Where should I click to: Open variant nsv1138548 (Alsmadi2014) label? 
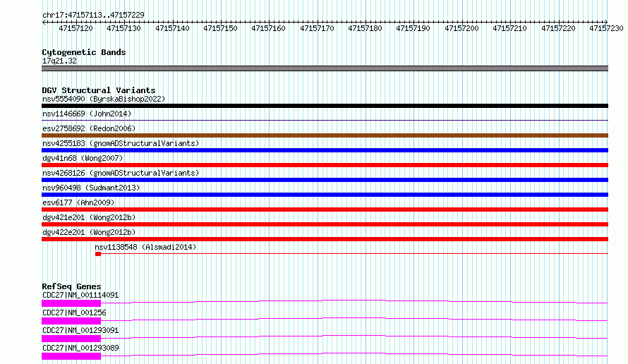click(146, 247)
